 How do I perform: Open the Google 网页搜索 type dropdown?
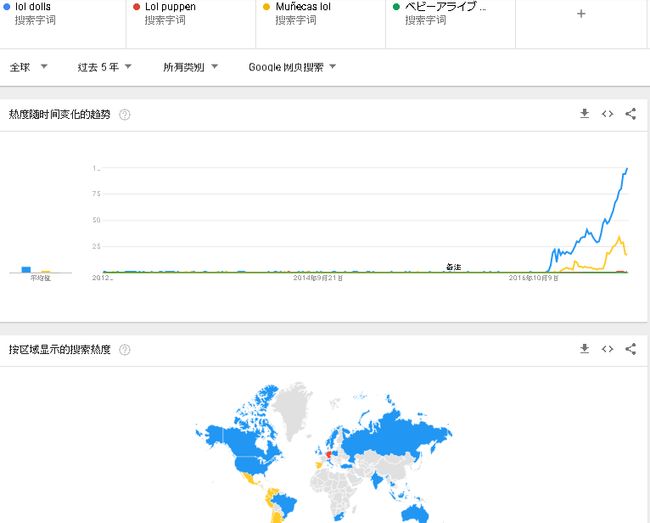tap(292, 67)
